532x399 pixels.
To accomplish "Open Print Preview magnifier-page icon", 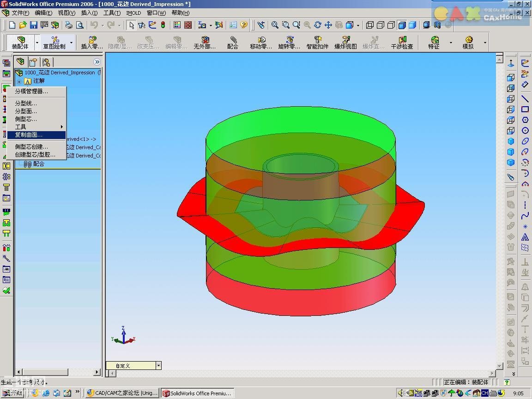I will (79, 25).
